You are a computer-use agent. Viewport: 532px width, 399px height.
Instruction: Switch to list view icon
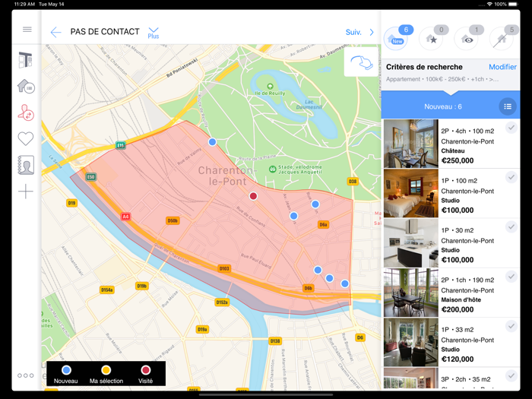point(508,106)
